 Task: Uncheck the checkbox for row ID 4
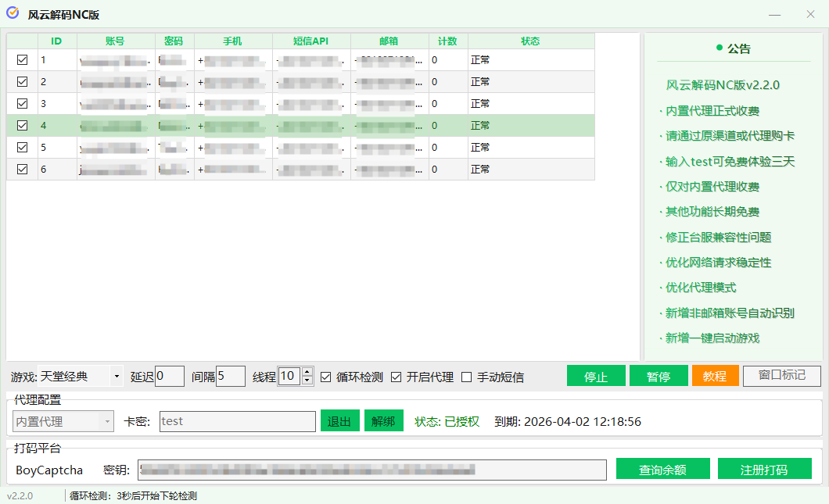point(22,125)
